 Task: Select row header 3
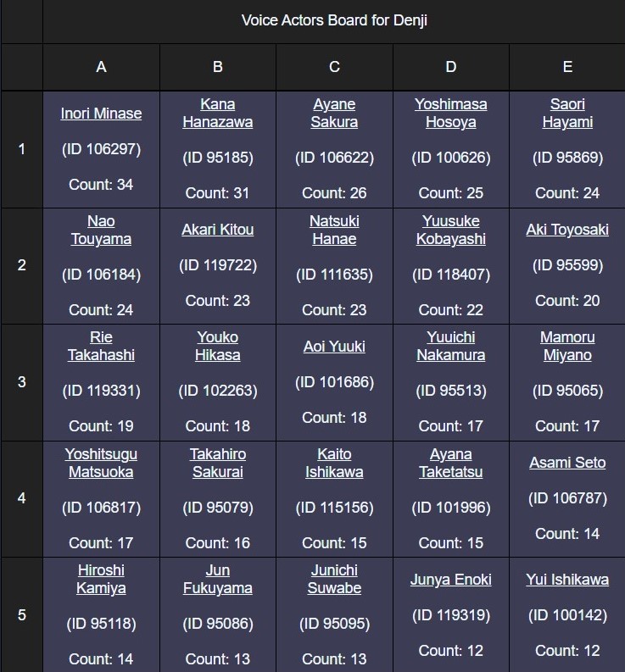click(x=22, y=381)
